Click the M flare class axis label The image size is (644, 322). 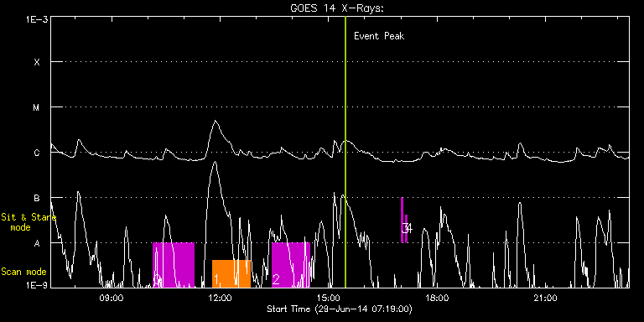tap(37, 107)
